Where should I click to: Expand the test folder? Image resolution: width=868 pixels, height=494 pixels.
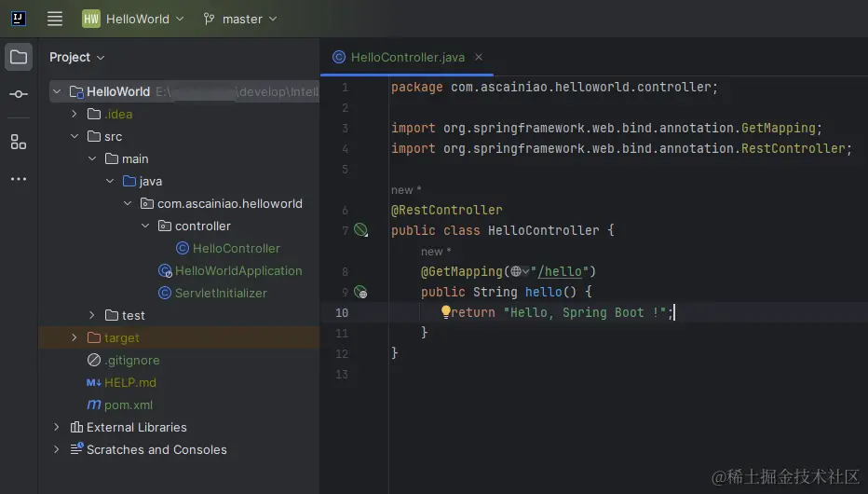pos(92,315)
